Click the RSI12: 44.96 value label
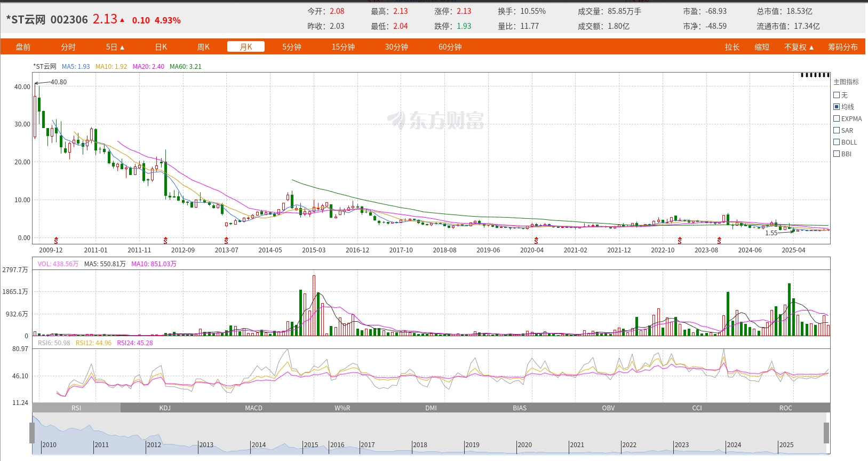 coord(93,343)
